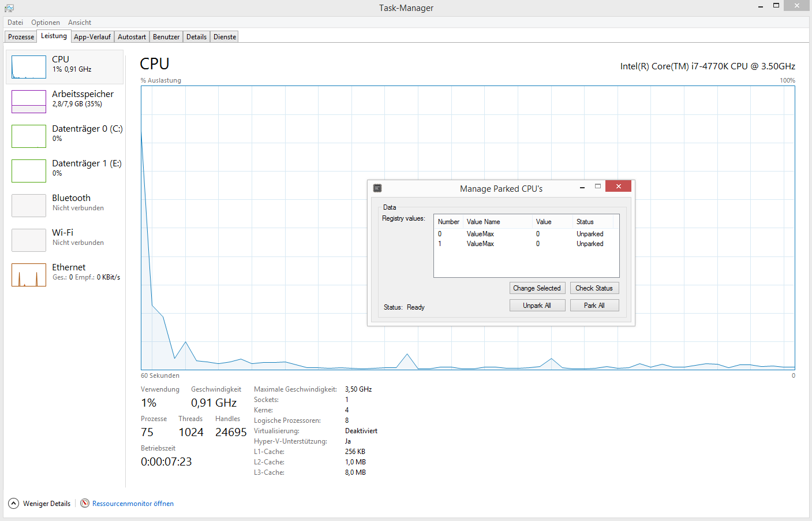This screenshot has height=521, width=812.
Task: Click the CPU utilization graph area
Action: pyautogui.click(x=467, y=228)
